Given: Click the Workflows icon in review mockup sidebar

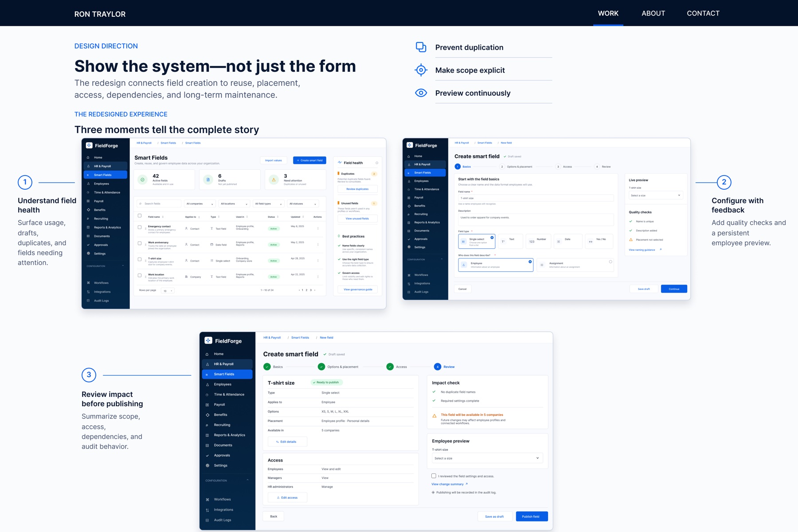Looking at the screenshot, I should click(207, 500).
